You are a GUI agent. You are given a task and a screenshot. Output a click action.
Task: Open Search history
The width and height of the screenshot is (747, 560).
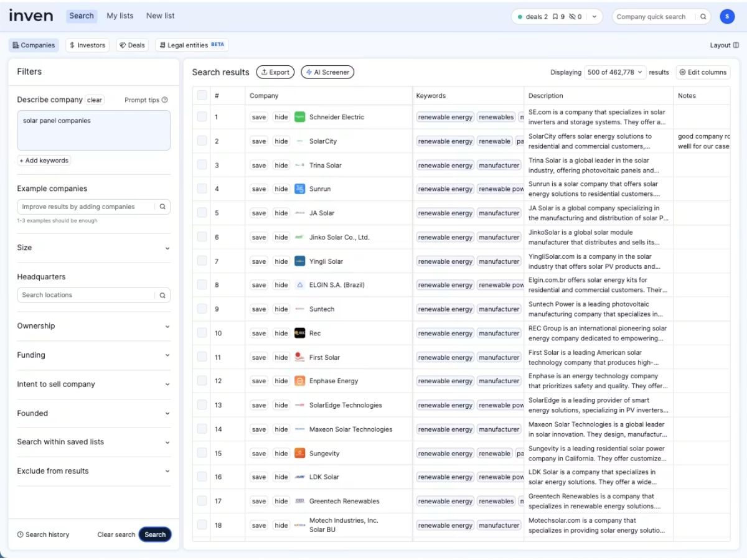click(x=43, y=534)
